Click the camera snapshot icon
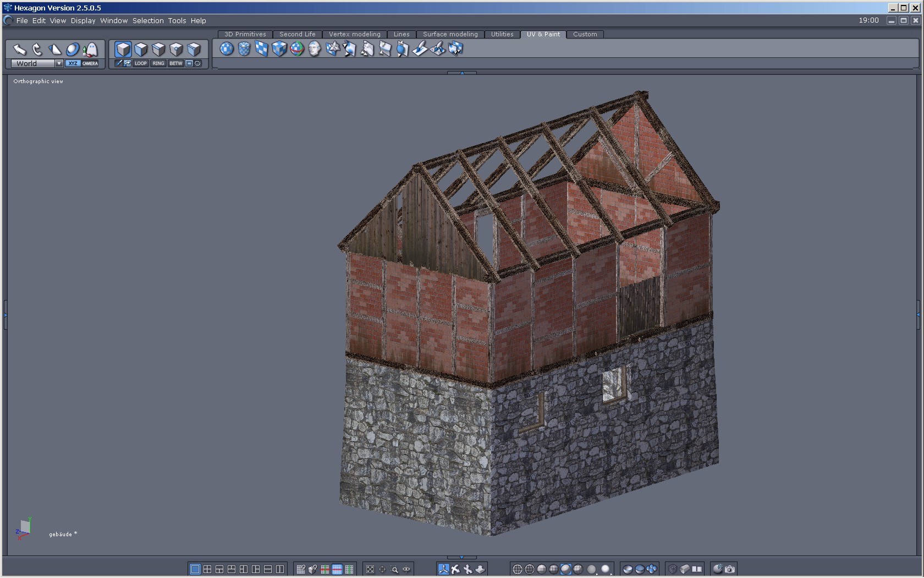The width and height of the screenshot is (924, 578). [730, 569]
